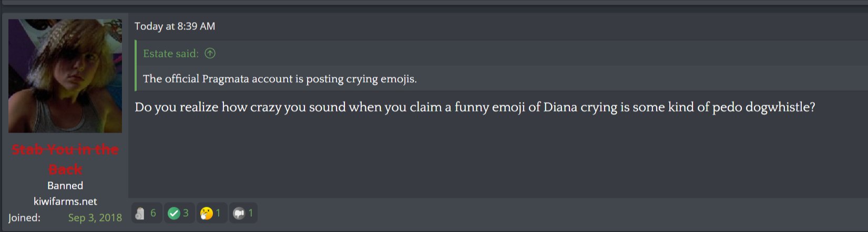The image size is (868, 232).
Task: Open the poster's avatar image
Action: point(65,76)
